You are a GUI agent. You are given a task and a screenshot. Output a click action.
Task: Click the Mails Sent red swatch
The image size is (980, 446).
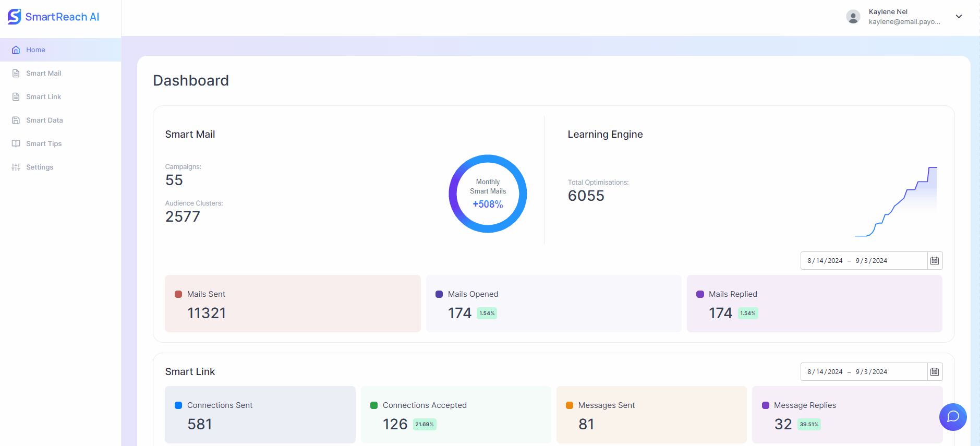tap(178, 294)
